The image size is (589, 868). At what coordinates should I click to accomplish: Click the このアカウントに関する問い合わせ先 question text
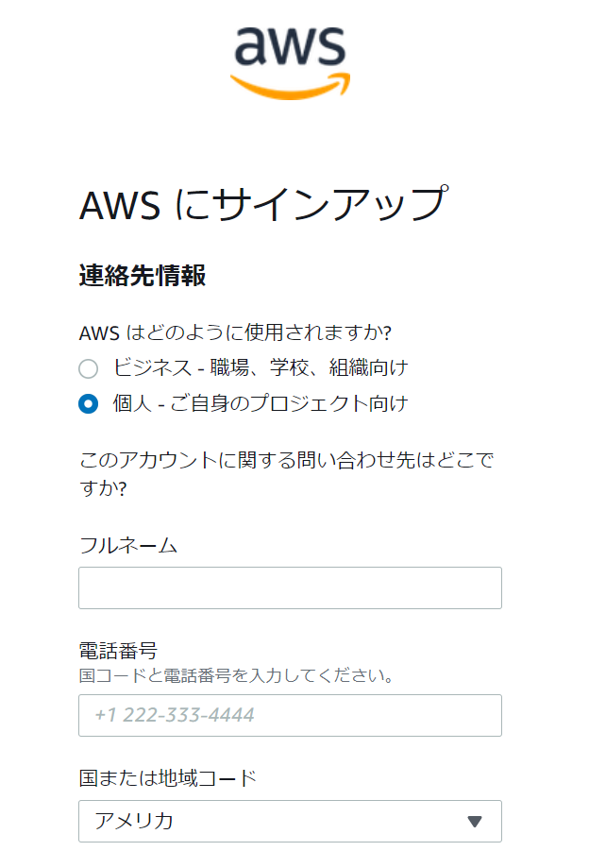[287, 474]
